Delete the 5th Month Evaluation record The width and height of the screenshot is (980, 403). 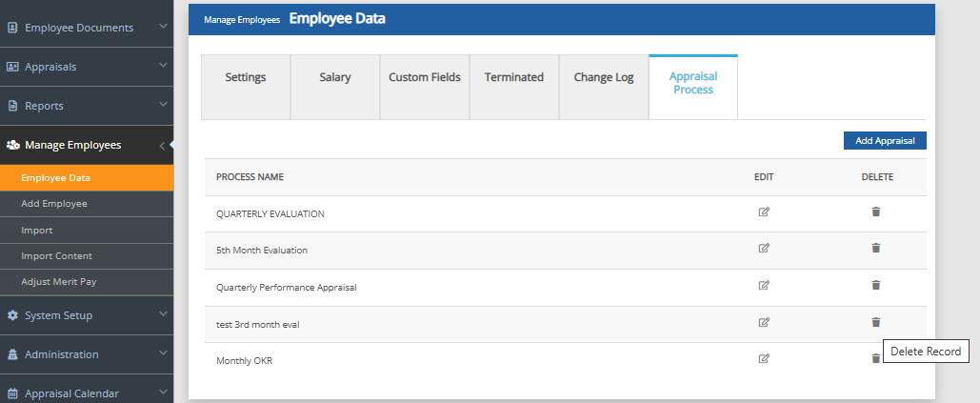point(876,249)
